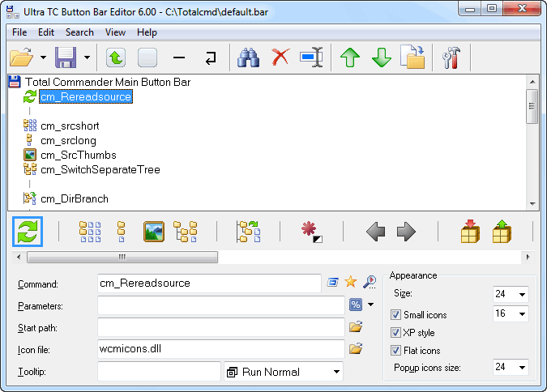Image resolution: width=547 pixels, height=392 pixels.
Task: Expand the dropdown arrow beside the save icon
Action: (88, 58)
